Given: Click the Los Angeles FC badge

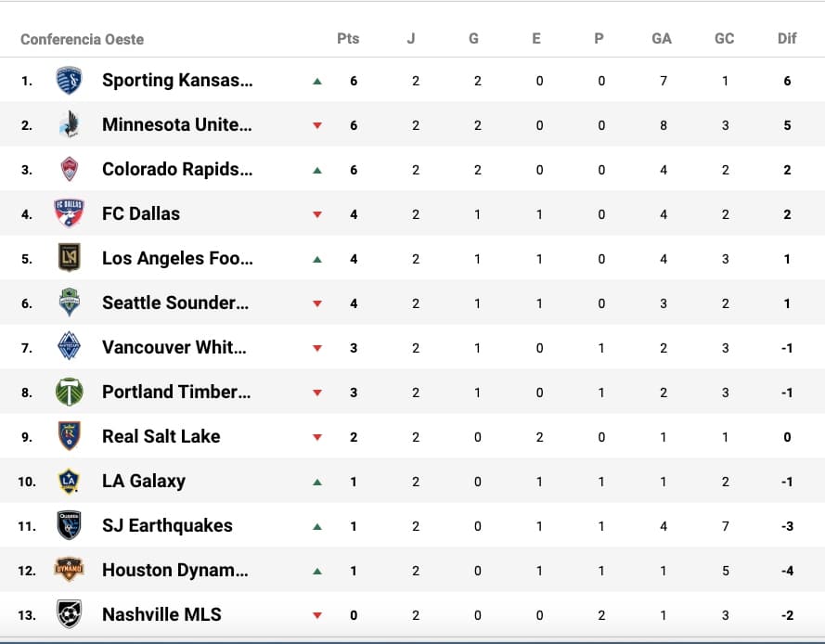Looking at the screenshot, I should coord(69,258).
